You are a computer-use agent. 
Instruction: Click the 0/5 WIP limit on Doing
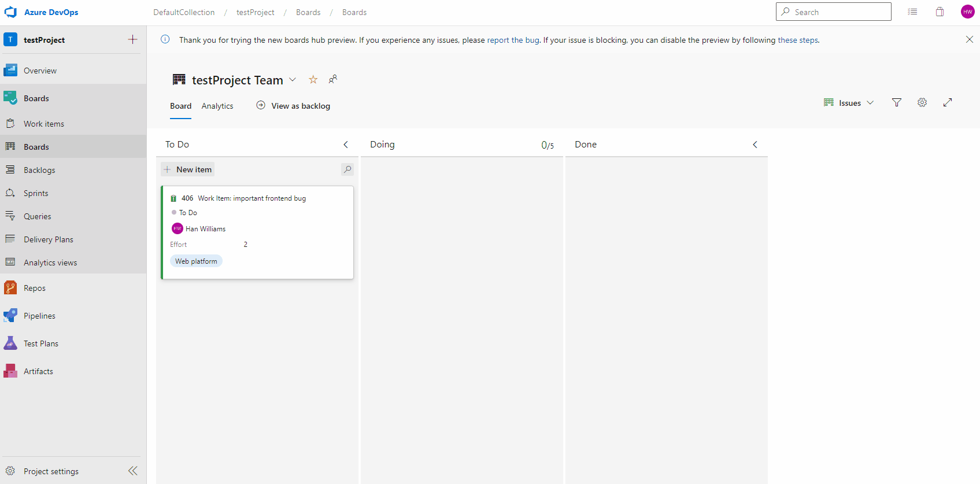(x=547, y=145)
